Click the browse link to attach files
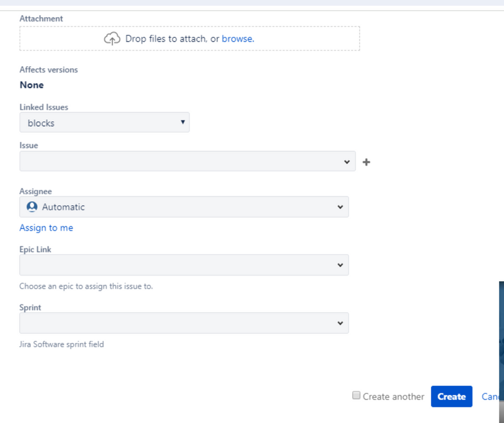Image resolution: width=504 pixels, height=423 pixels. point(237,38)
